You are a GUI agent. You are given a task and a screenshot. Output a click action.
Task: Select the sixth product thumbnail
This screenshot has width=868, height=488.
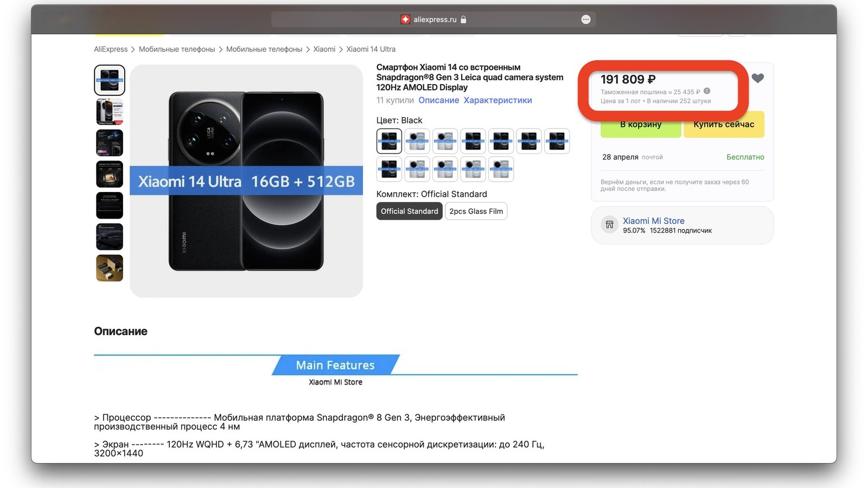click(x=110, y=237)
